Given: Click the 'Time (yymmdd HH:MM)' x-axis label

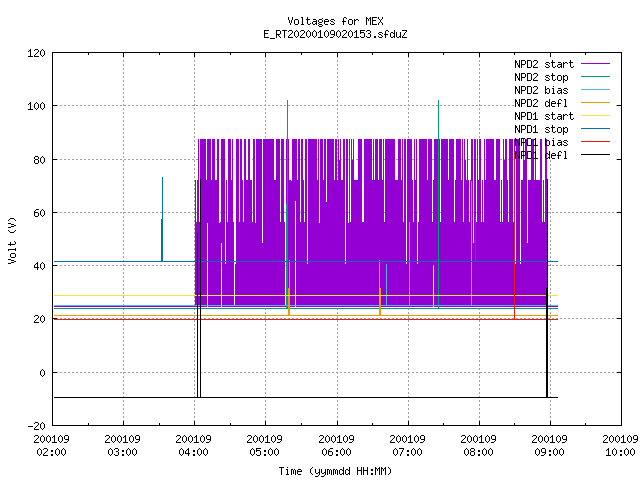Looking at the screenshot, I should [335, 471].
